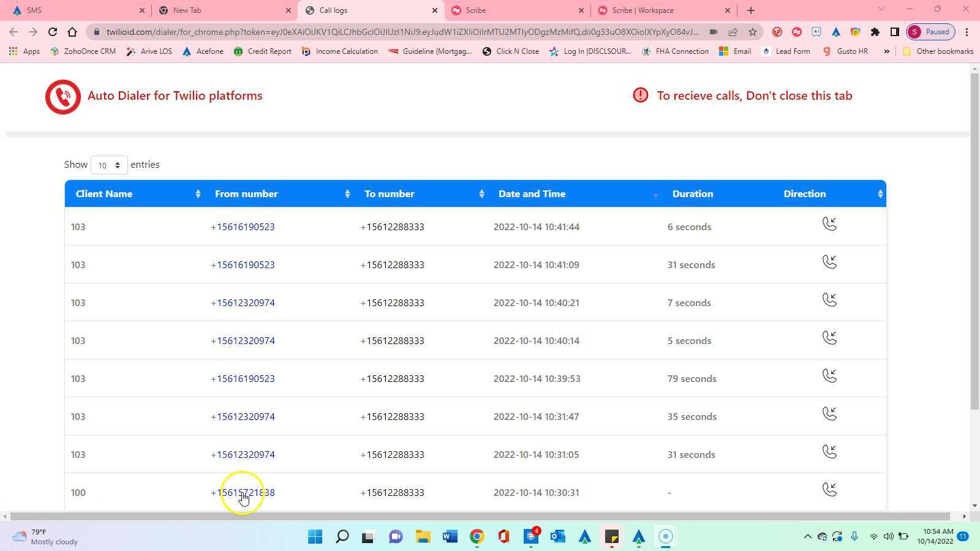Open the Chrome profile avatar labeled Paused

coord(929,31)
